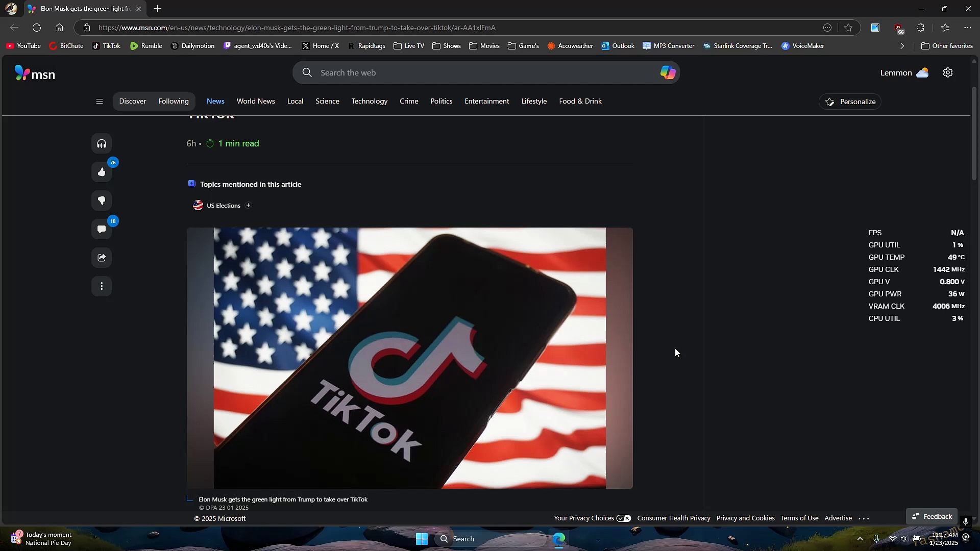Open MSN settings gear
This screenshot has height=551, width=980.
(948, 73)
